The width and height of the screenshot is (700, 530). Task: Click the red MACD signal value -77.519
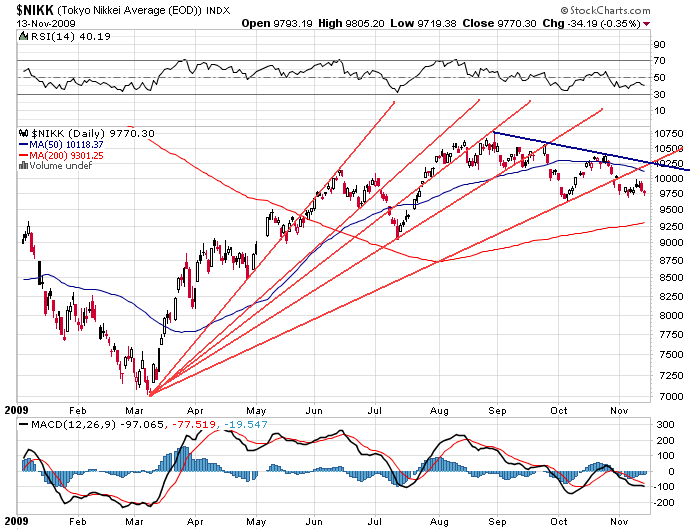[193, 424]
